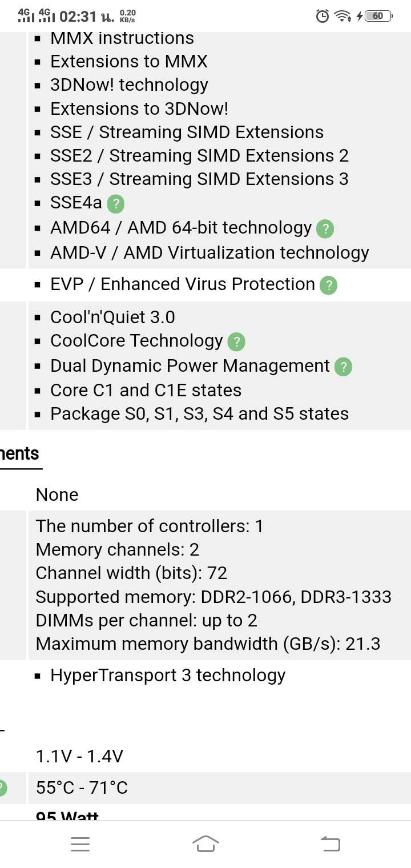Open the three-line menu navigation button

[80, 843]
